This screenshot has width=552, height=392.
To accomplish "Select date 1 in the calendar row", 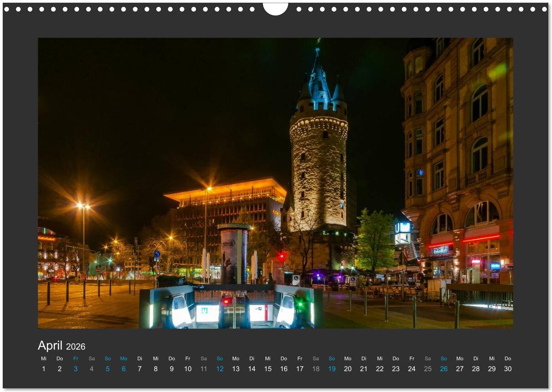I will pyautogui.click(x=44, y=369).
